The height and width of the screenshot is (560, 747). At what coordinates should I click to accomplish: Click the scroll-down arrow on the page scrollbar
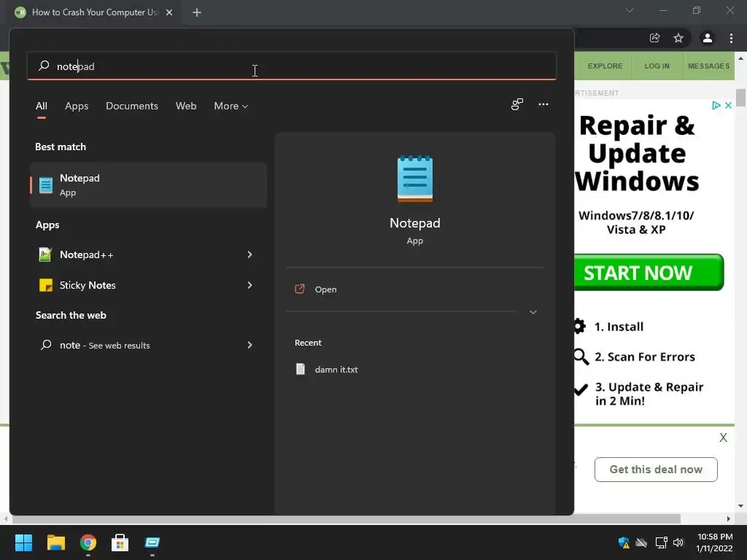[740, 506]
